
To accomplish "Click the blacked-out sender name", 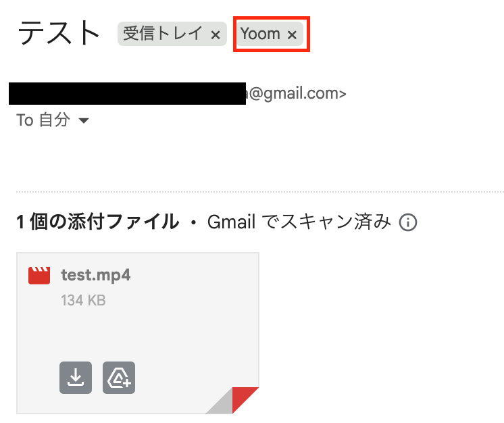I will tap(127, 93).
